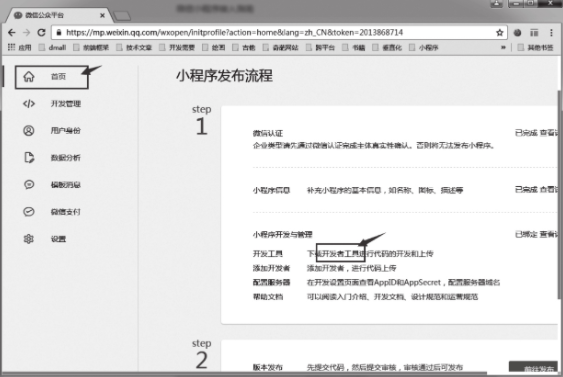
Task: Open the 应用 apps shortcut in bookmarks bar
Action: 20,47
